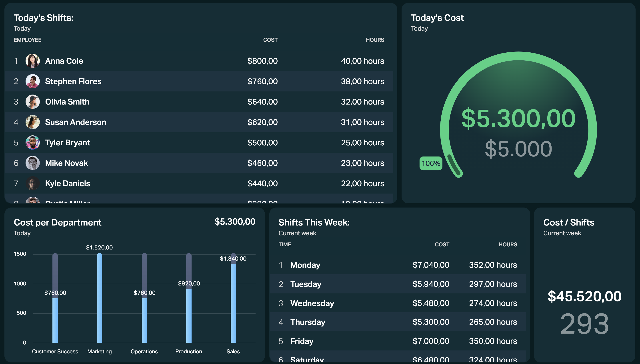Click Kyle Daniels's avatar image
Screen dimensions: 640x364
coord(32,183)
